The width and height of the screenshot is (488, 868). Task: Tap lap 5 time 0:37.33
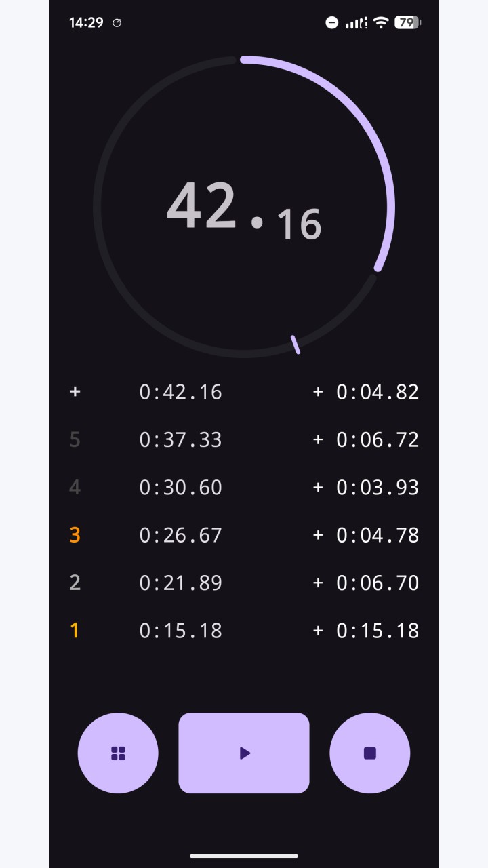click(x=181, y=440)
